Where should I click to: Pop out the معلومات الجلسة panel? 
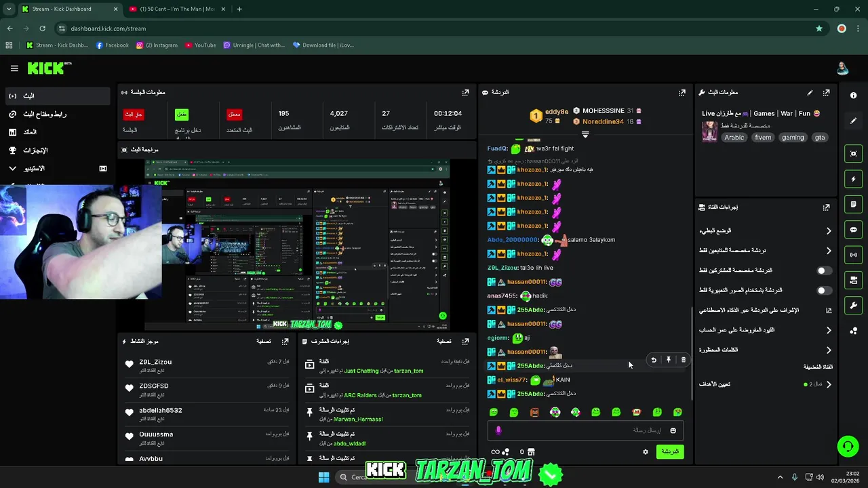pos(465,92)
